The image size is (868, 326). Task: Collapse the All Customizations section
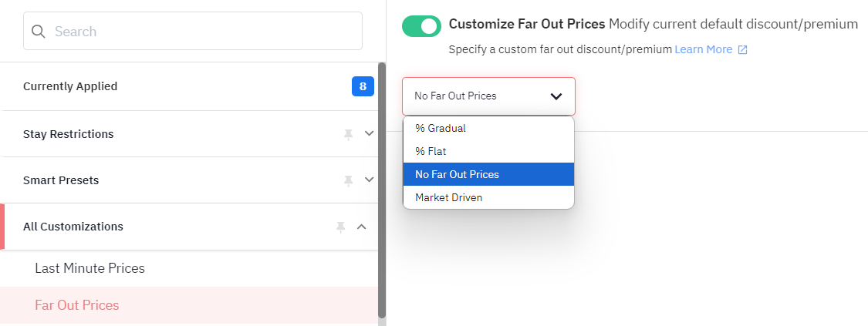[x=362, y=227]
